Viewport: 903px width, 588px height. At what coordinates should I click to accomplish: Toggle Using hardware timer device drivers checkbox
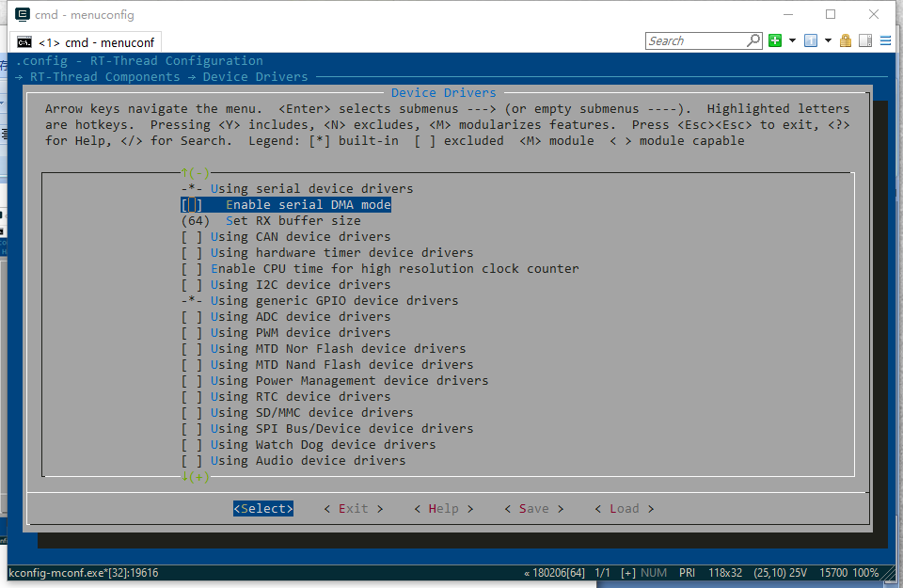point(192,253)
